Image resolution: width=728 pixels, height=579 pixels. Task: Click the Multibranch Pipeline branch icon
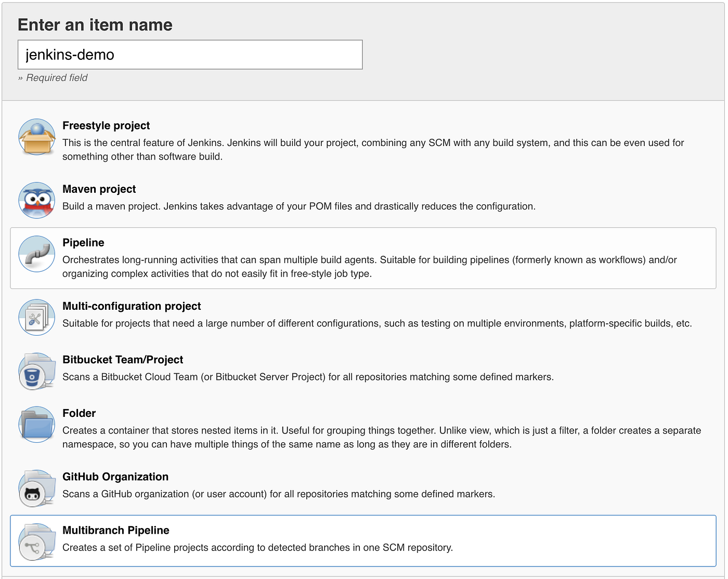pyautogui.click(x=36, y=542)
